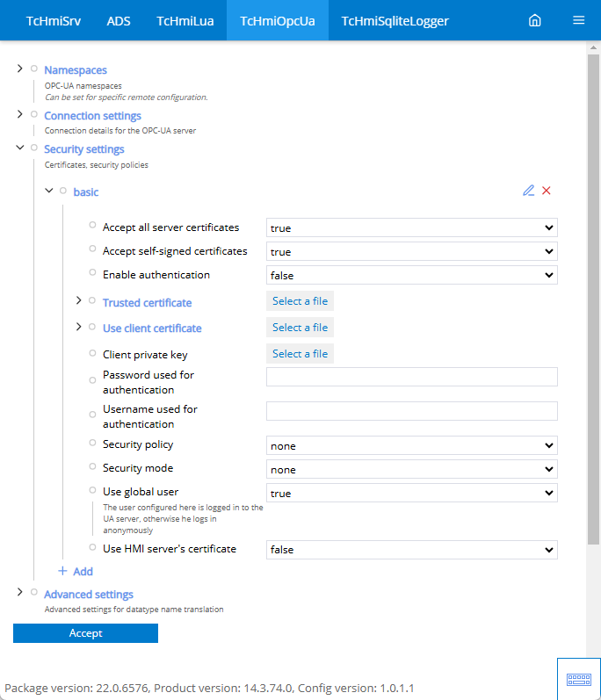Open the hamburger menu
The image size is (601, 700).
579,20
